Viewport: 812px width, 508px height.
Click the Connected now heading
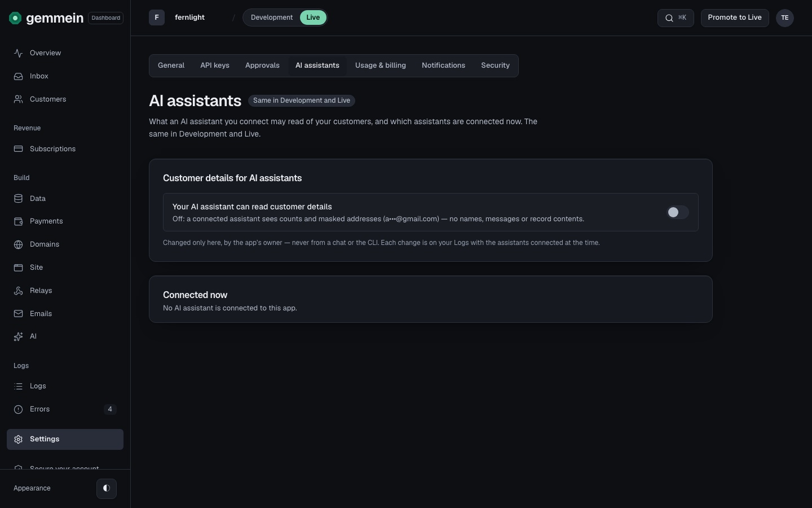click(x=195, y=295)
